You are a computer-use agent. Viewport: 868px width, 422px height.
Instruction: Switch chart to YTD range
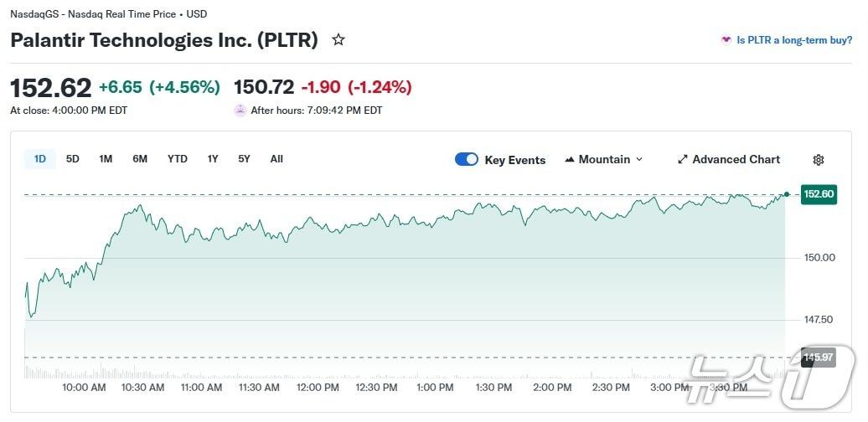point(178,158)
